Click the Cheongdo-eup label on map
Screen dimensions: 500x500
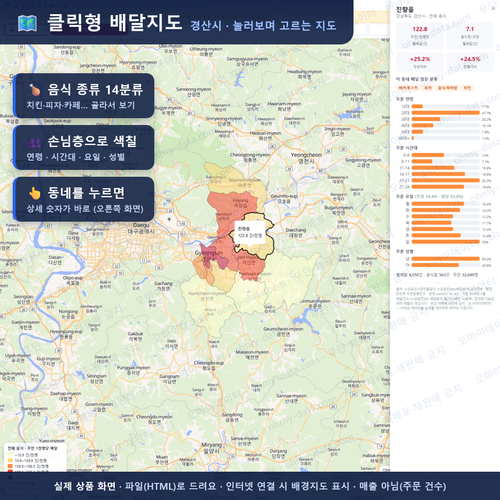coord(209,365)
